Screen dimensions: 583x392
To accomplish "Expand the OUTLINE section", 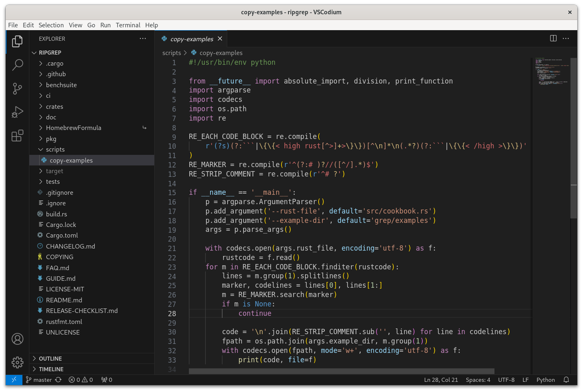I will [x=92, y=359].
